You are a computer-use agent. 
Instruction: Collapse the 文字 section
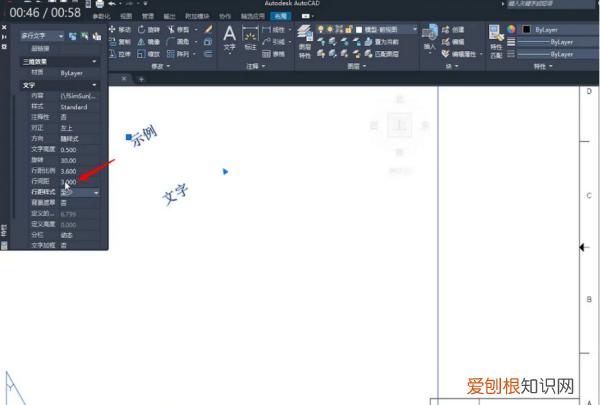coord(94,85)
